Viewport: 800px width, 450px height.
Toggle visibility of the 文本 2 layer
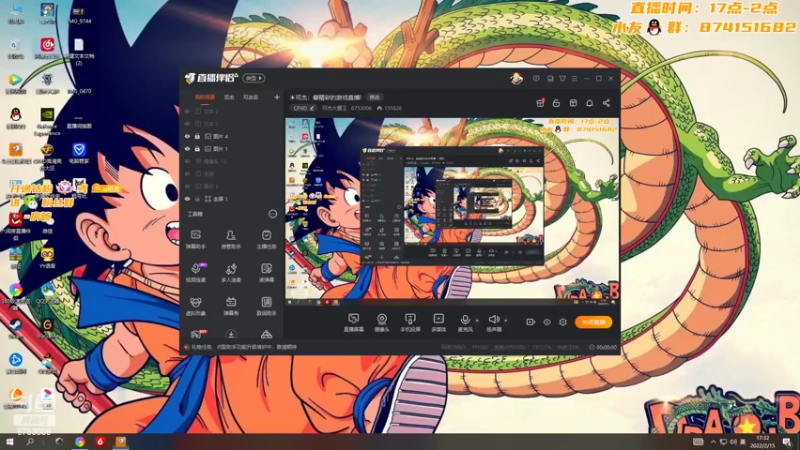pos(187,111)
